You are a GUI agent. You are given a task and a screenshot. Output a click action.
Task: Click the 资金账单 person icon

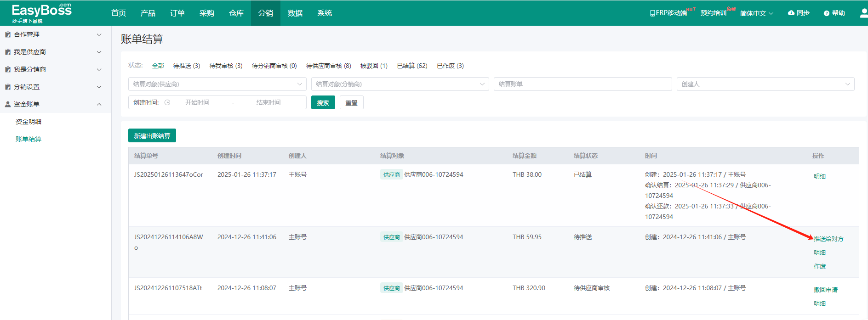click(x=8, y=104)
